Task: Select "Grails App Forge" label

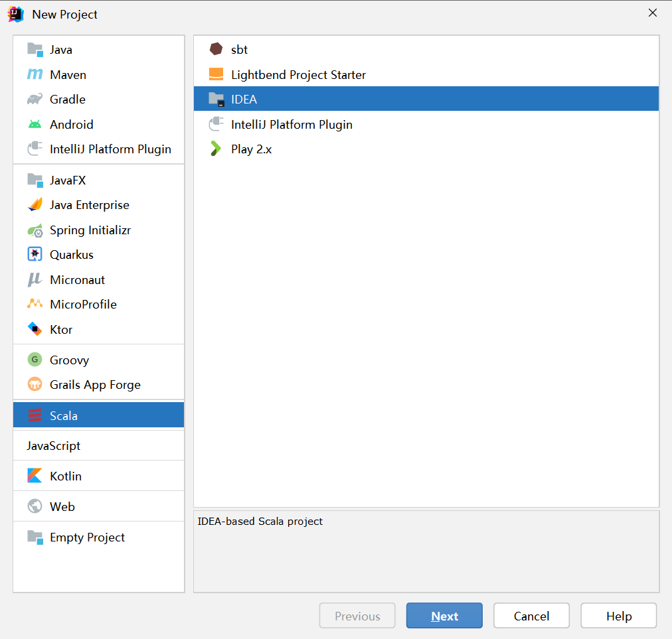Action: point(95,385)
